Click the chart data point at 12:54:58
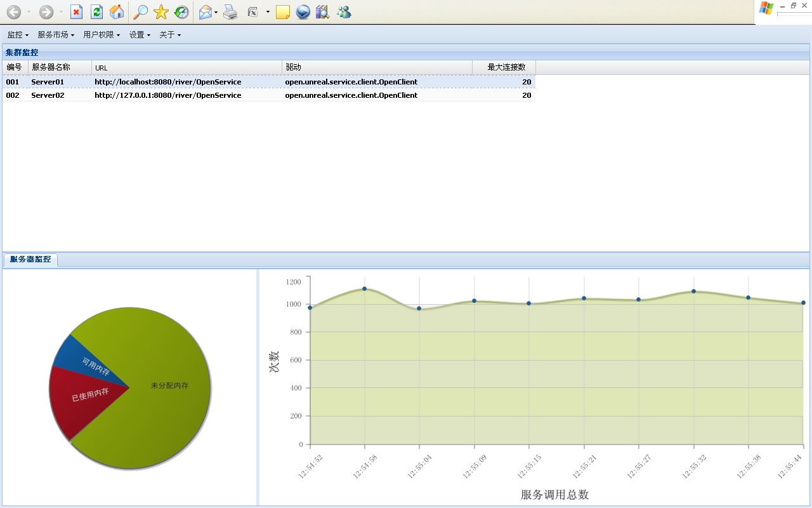The height and width of the screenshot is (508, 812). (364, 289)
